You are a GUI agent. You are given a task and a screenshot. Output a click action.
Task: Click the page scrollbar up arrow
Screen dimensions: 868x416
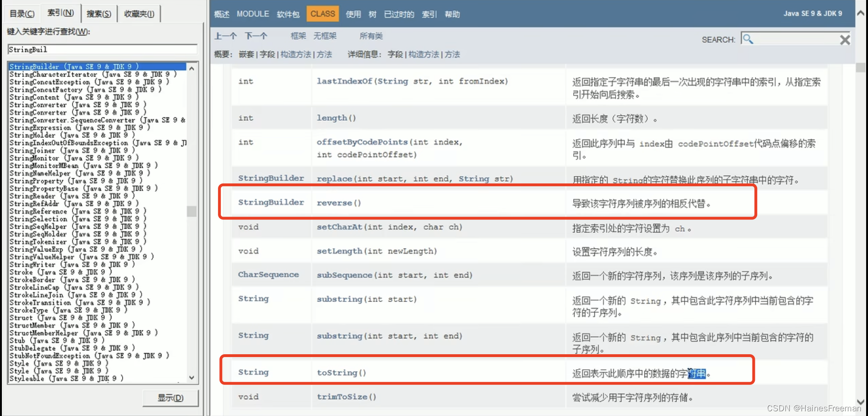click(861, 13)
